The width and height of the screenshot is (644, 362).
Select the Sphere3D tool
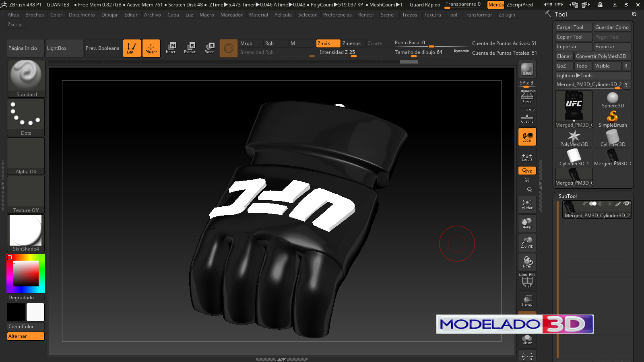click(613, 100)
